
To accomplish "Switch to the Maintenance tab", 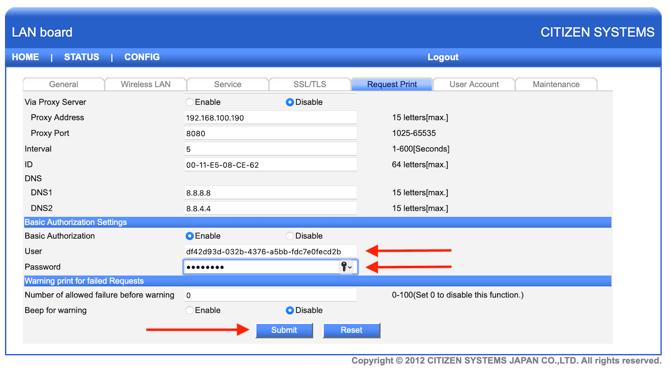I will pyautogui.click(x=556, y=84).
